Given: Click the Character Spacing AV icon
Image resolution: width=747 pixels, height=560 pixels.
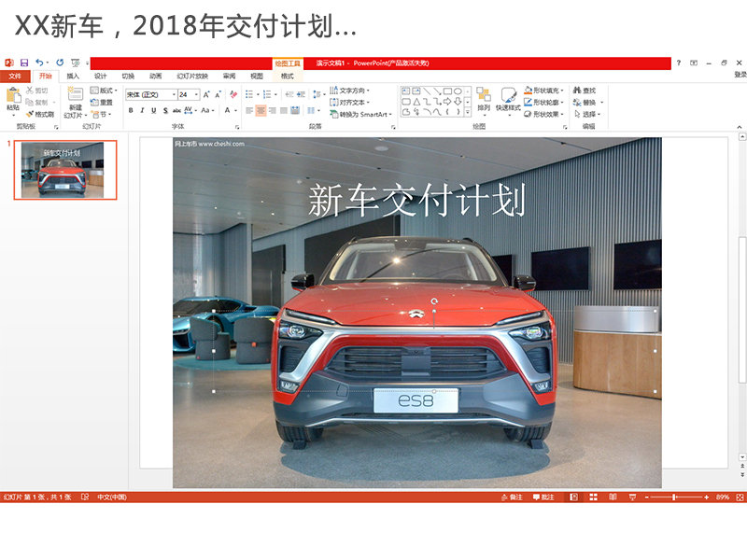Looking at the screenshot, I should coord(189,110).
